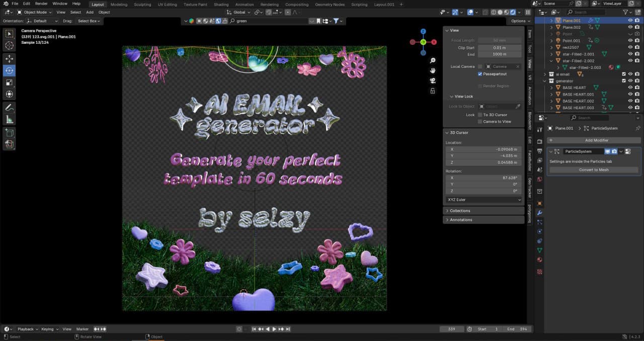Open the Material properties tab

539,260
